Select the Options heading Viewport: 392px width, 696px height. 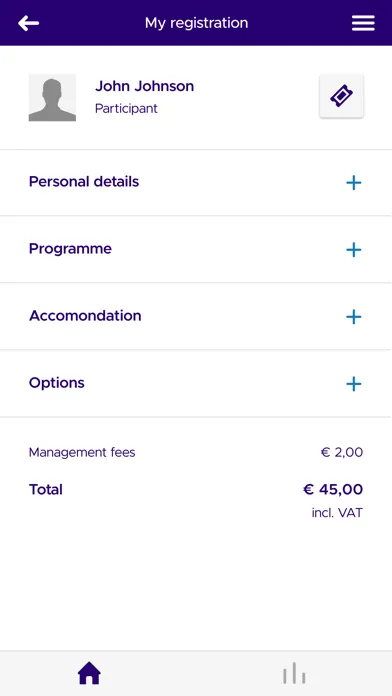(57, 383)
